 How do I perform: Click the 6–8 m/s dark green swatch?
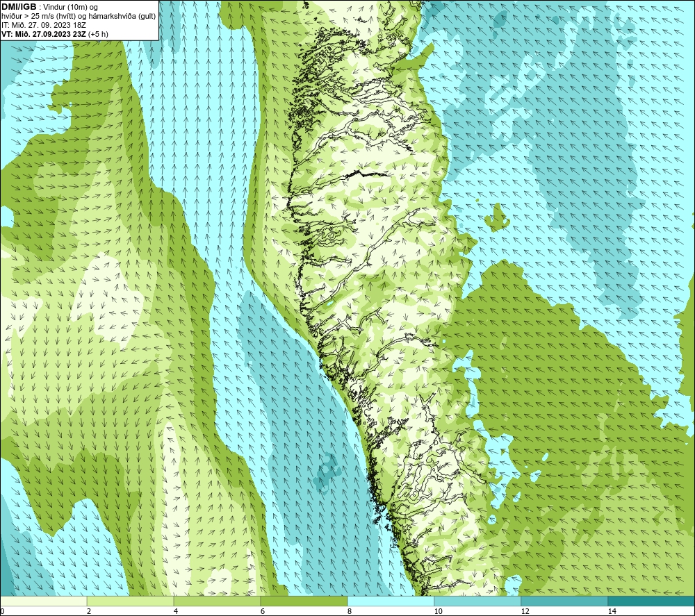click(x=304, y=601)
